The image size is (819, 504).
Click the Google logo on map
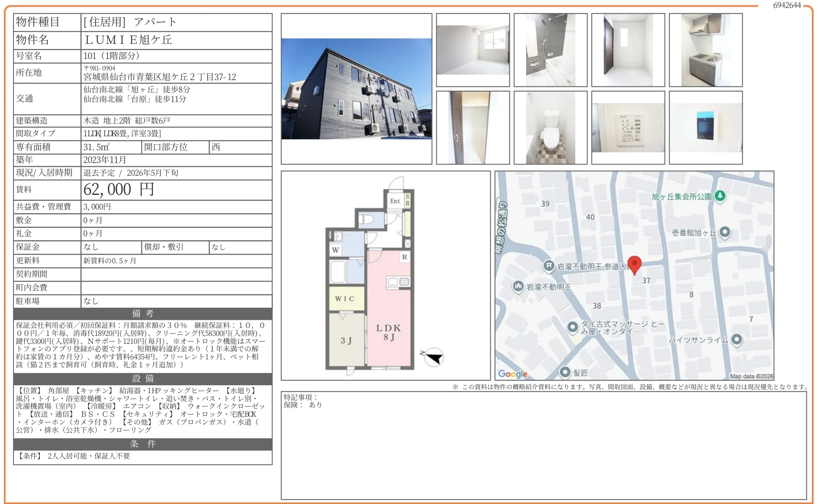(x=512, y=374)
